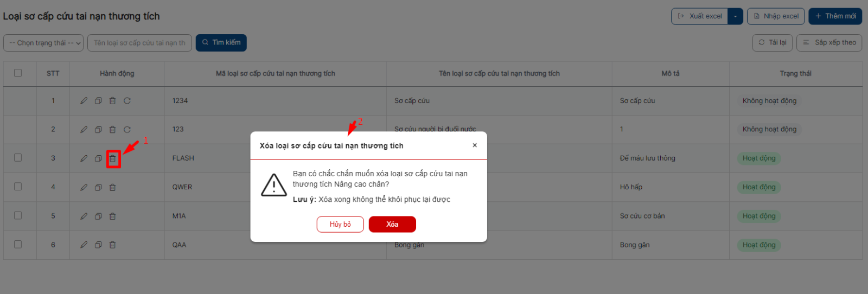The image size is (868, 294).
Task: Open the Chọn trạng thái dropdown
Action: [x=43, y=43]
